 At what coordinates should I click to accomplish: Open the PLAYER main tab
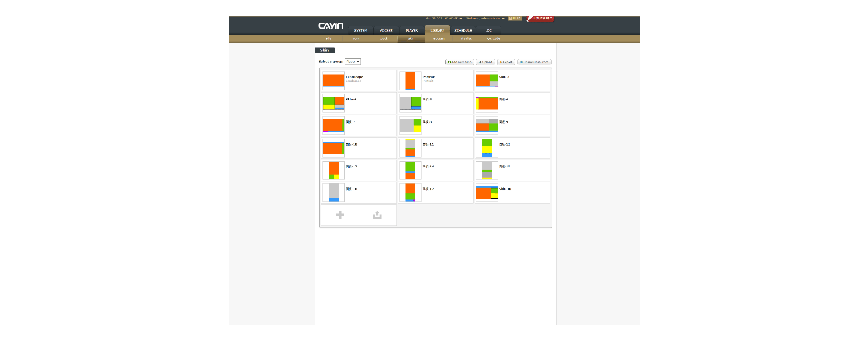tap(412, 30)
